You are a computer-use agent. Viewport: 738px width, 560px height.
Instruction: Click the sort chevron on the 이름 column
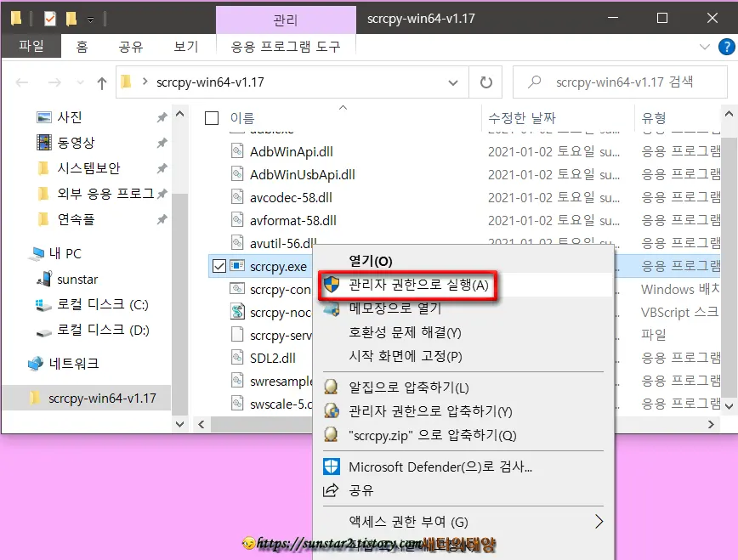343,109
